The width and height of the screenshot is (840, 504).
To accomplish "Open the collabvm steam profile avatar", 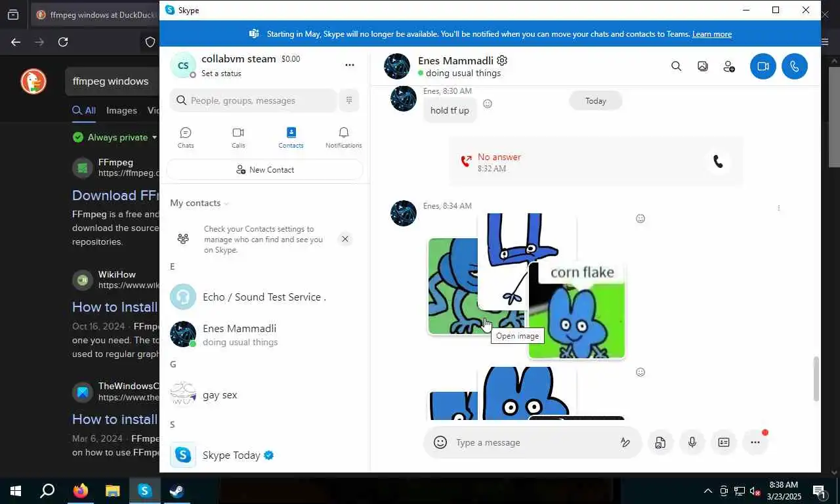I will [x=183, y=65].
